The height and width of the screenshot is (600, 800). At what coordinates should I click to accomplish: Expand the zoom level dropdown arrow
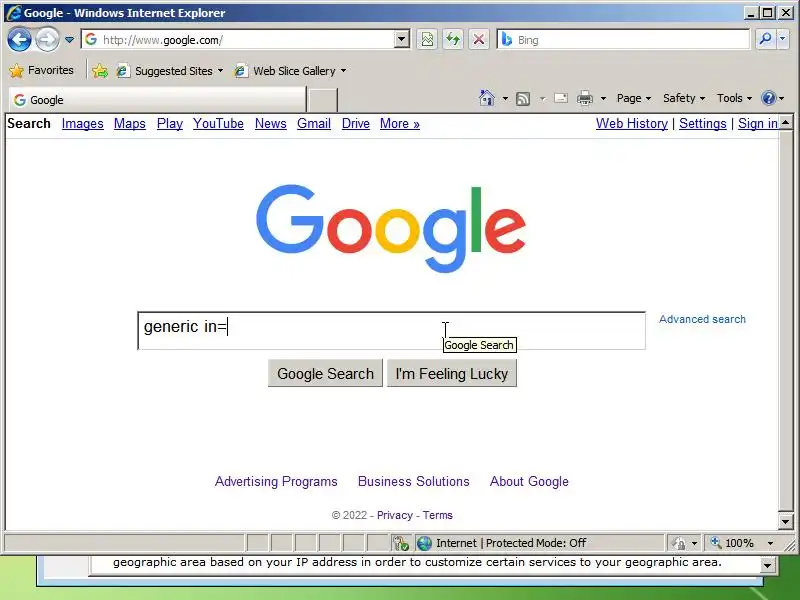click(770, 543)
